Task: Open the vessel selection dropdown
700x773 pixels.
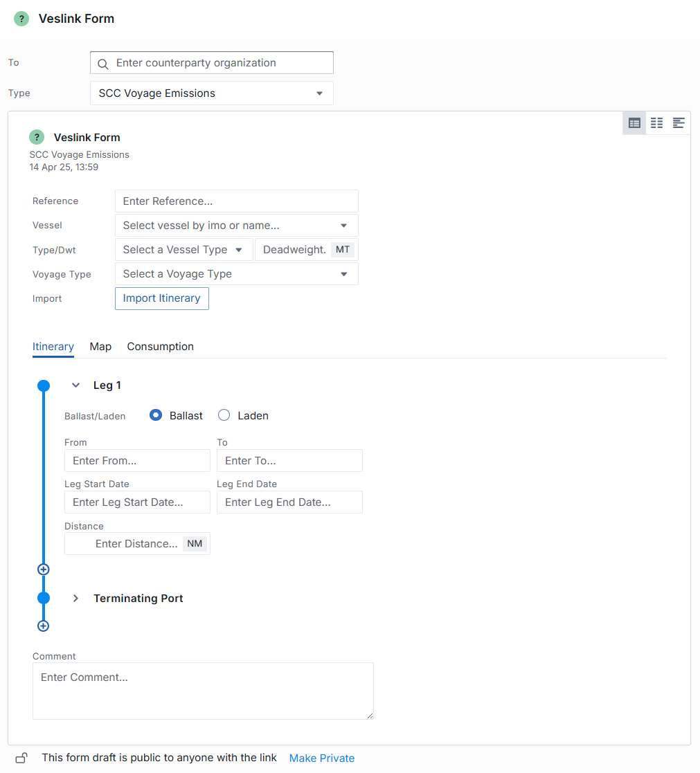Action: point(236,226)
